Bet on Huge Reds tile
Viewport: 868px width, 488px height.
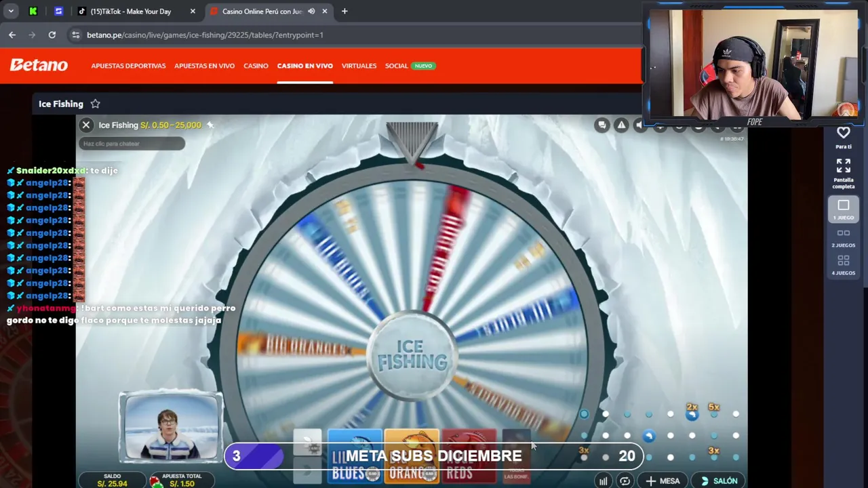pos(469,457)
